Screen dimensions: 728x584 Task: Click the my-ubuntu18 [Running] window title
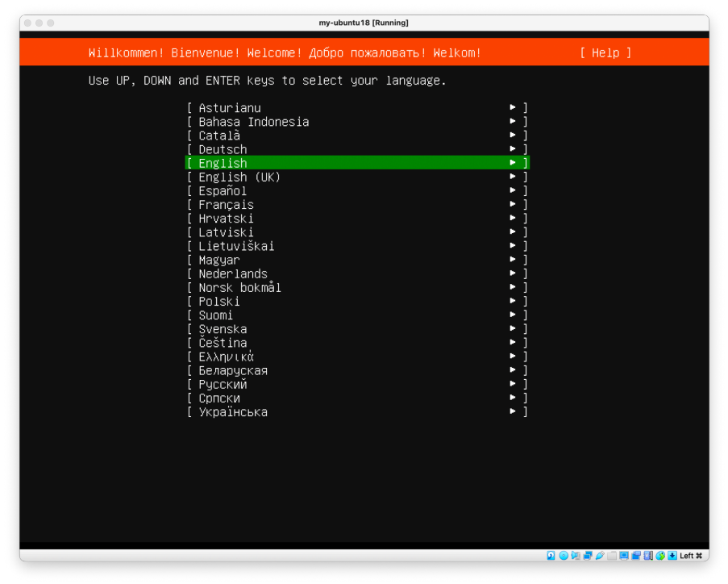pos(364,23)
